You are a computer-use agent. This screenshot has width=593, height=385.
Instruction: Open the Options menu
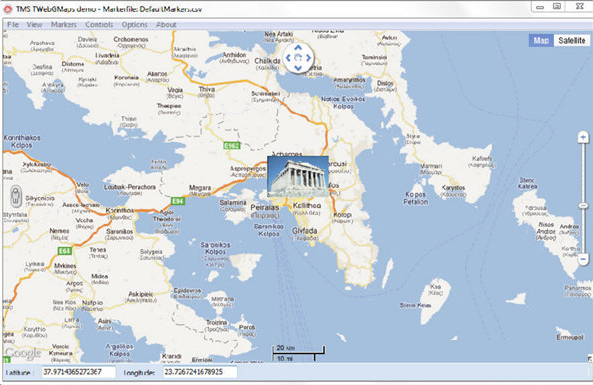tap(134, 25)
